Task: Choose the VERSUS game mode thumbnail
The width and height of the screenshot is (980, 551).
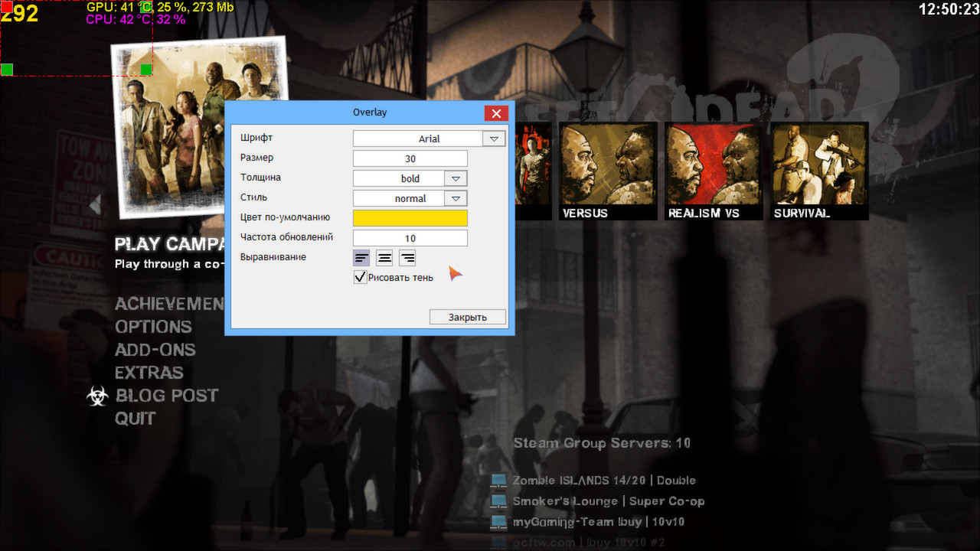Action: click(x=608, y=171)
